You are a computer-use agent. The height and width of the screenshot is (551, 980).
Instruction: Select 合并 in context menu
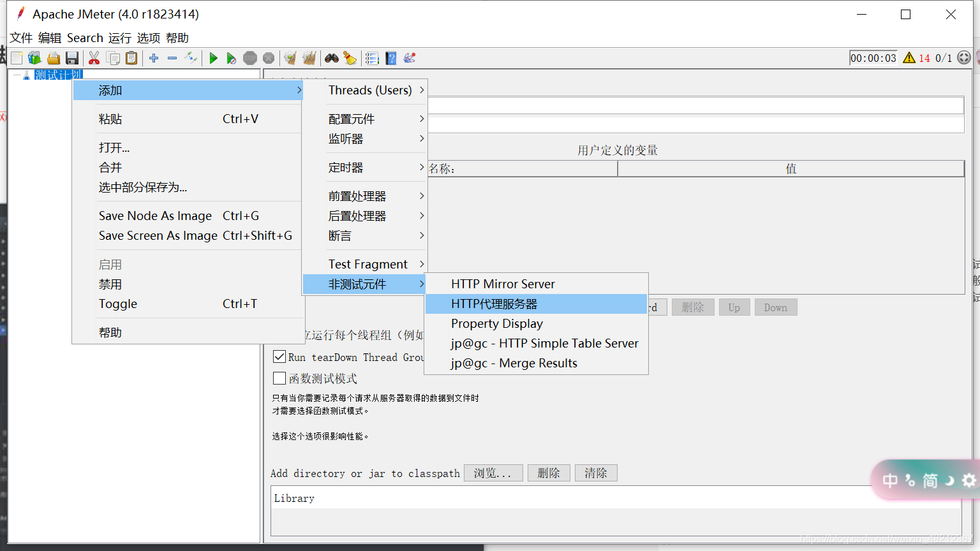[188, 168]
